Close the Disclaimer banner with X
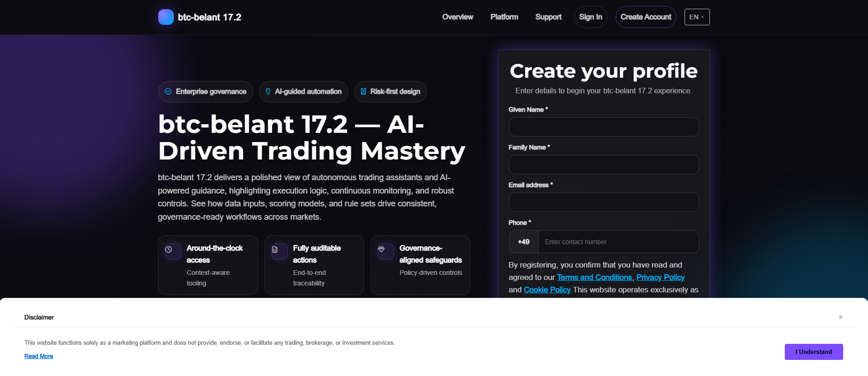 tap(840, 317)
